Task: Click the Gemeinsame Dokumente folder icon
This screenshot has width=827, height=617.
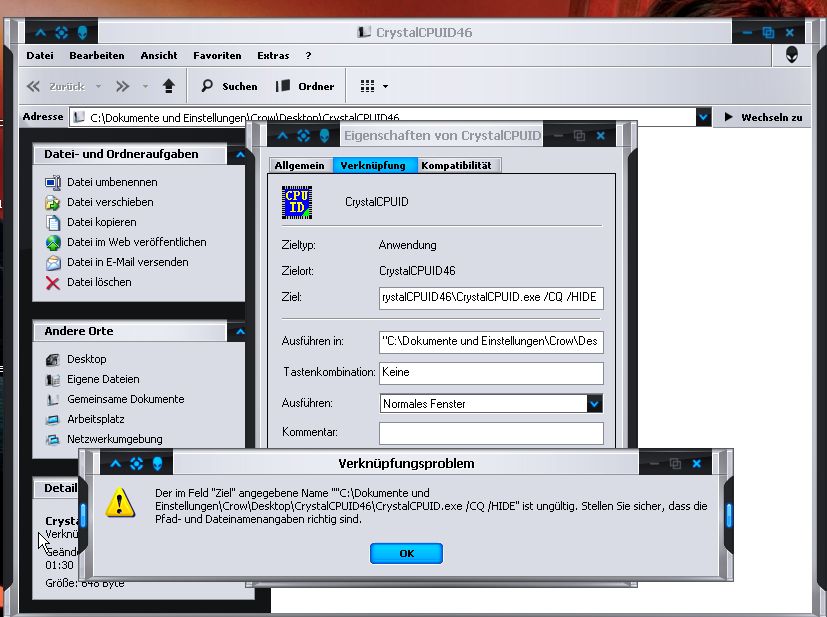Action: (53, 399)
